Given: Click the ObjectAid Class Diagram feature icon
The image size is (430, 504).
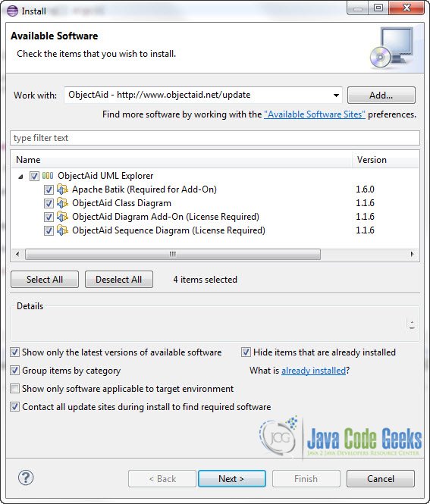Looking at the screenshot, I should (62, 203).
